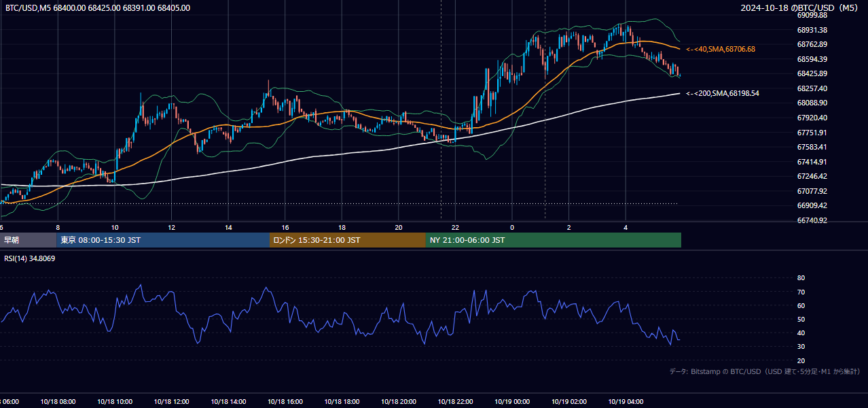Click price axis value 66740.92
The image size is (868, 408).
tap(812, 220)
